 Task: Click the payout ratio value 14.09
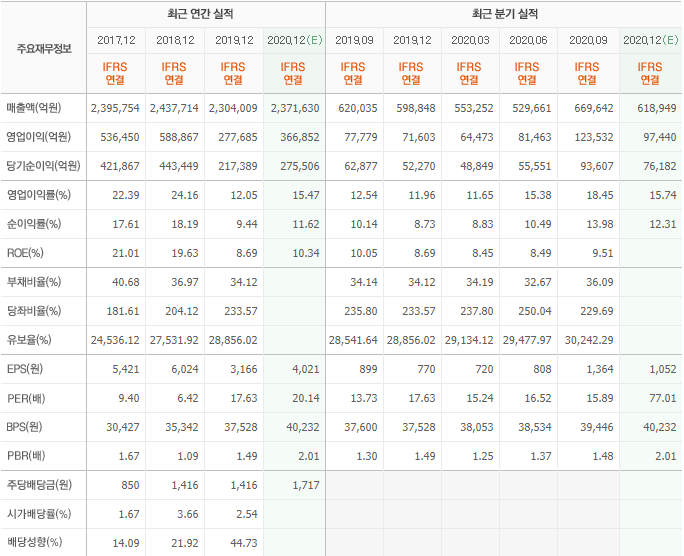126,543
